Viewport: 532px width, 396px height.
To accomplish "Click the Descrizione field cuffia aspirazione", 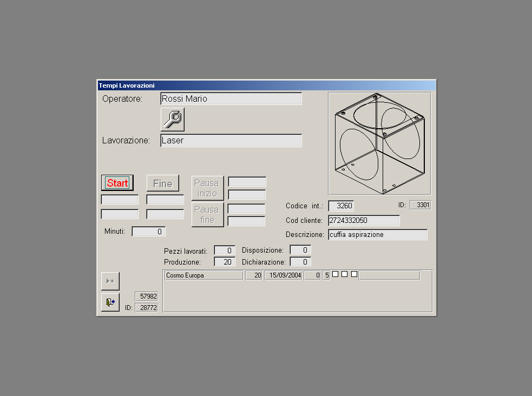I will point(378,235).
